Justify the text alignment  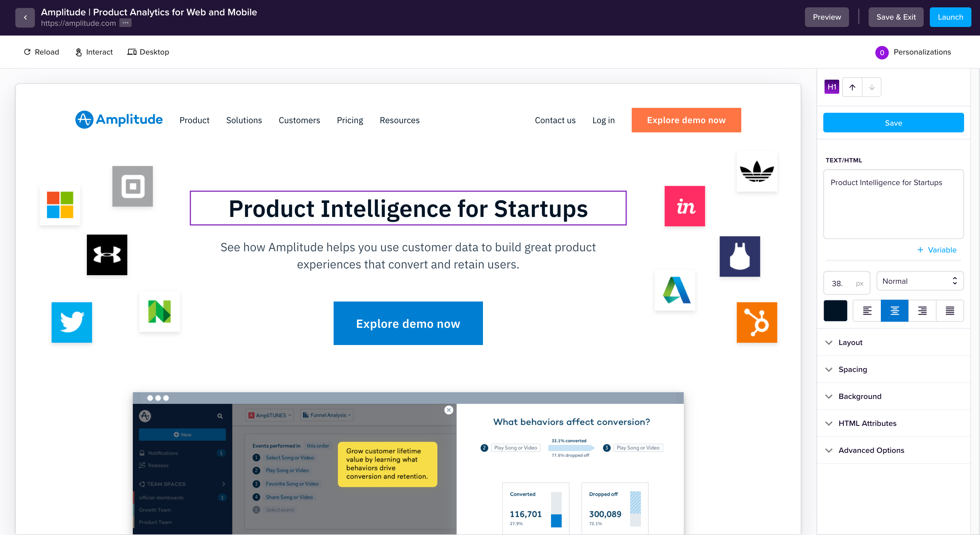click(950, 311)
